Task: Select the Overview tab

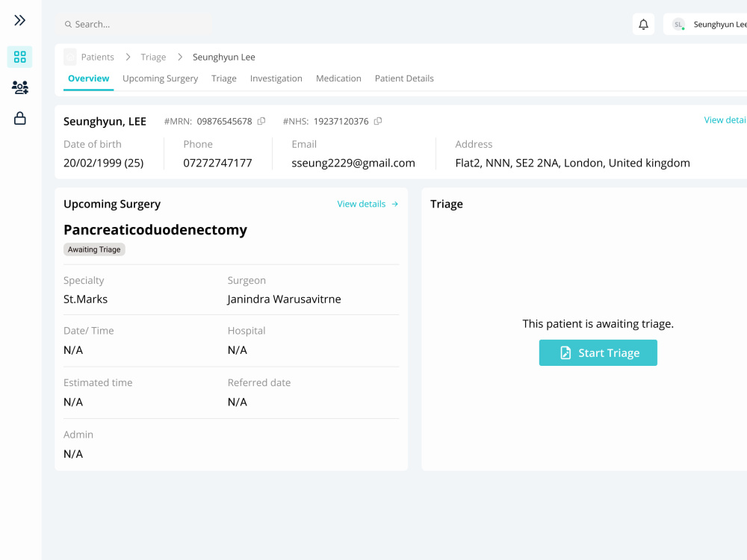Action: pyautogui.click(x=89, y=78)
